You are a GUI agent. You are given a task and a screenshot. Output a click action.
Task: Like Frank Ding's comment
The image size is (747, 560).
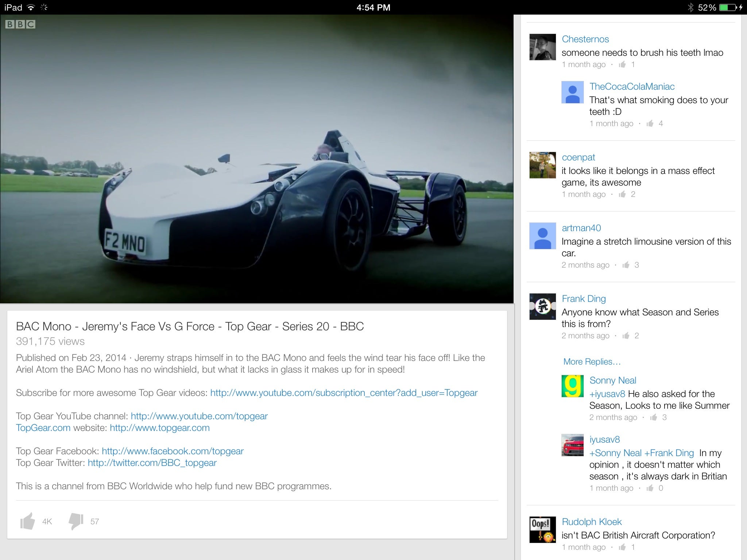pyautogui.click(x=626, y=335)
